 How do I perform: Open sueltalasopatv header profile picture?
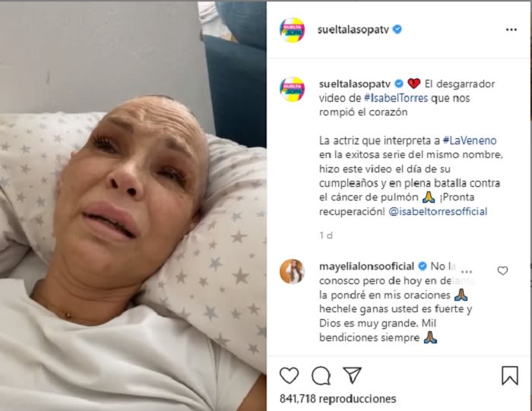(x=292, y=30)
